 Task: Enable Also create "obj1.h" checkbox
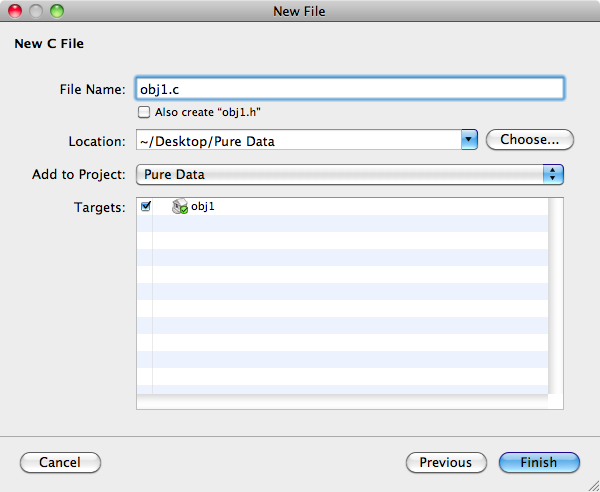pos(144,112)
